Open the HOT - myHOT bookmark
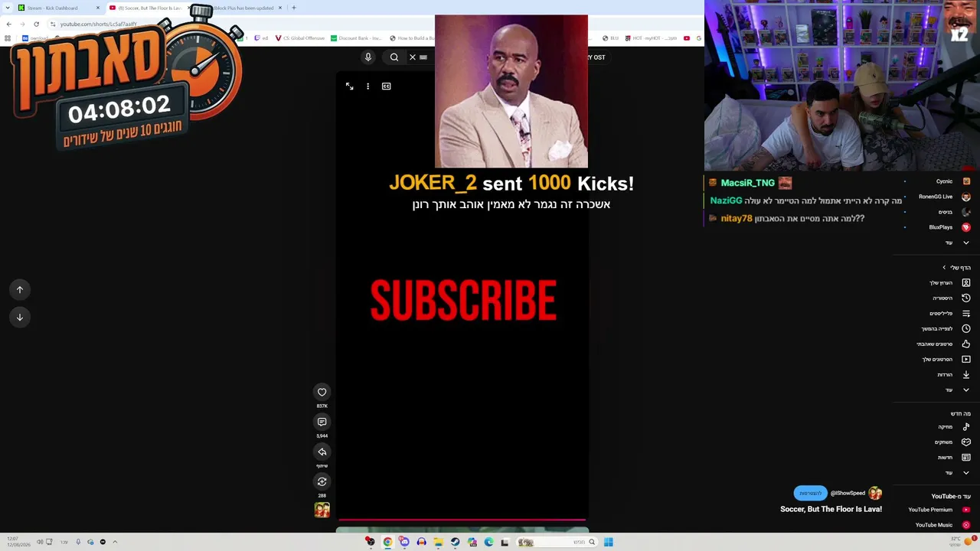 pyautogui.click(x=652, y=38)
